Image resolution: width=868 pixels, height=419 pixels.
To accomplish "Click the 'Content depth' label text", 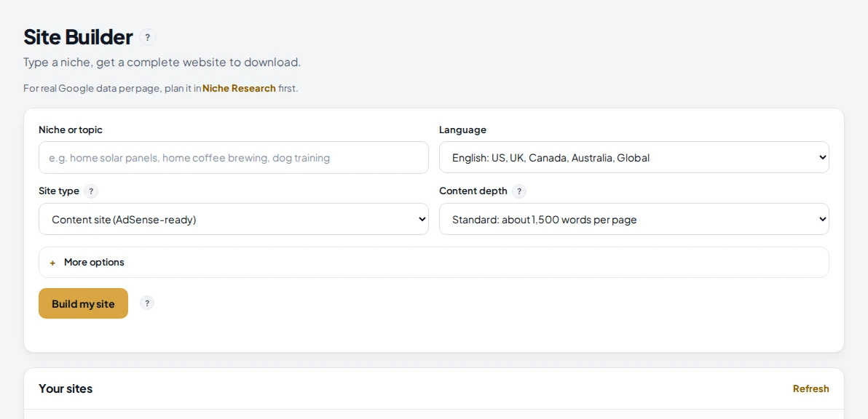I will (473, 191).
